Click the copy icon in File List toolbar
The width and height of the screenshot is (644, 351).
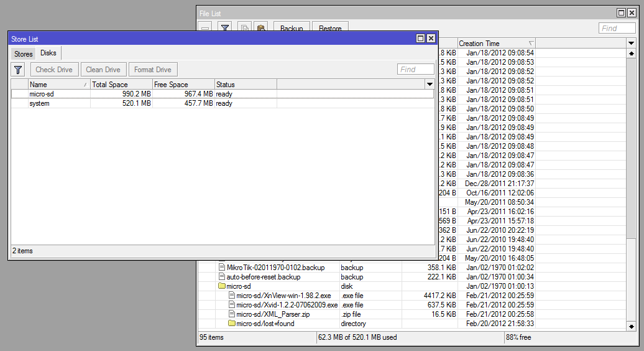pos(244,27)
